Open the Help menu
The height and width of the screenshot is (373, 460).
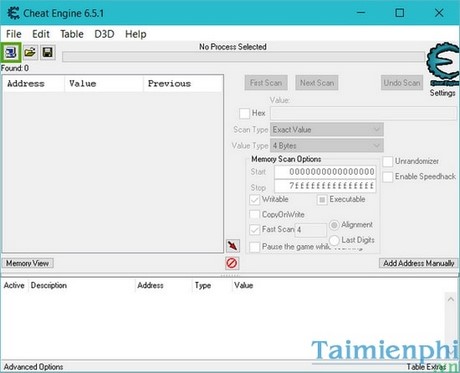[136, 34]
